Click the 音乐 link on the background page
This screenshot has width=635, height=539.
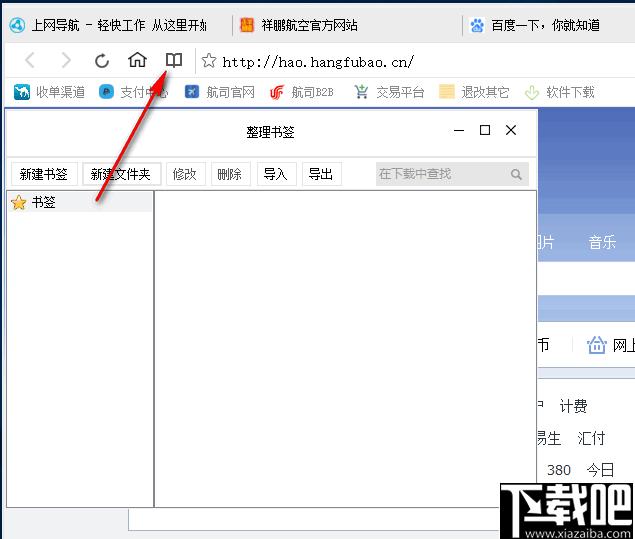602,243
